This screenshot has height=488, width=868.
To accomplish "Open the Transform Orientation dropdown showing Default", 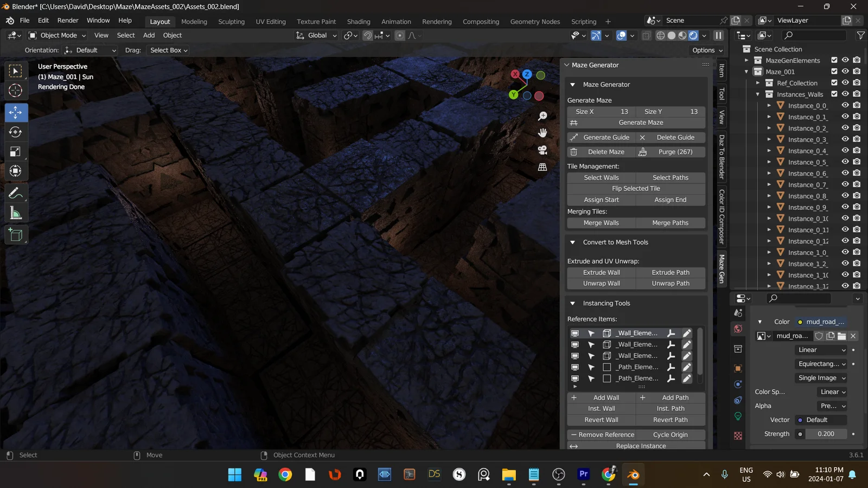I will [90, 50].
